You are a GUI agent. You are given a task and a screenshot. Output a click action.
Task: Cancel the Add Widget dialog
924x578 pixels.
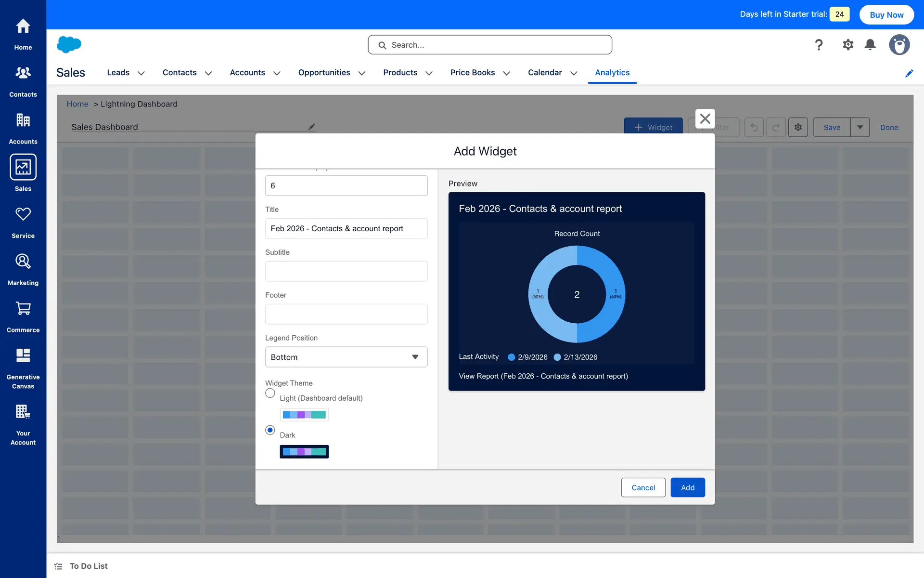[x=643, y=487]
